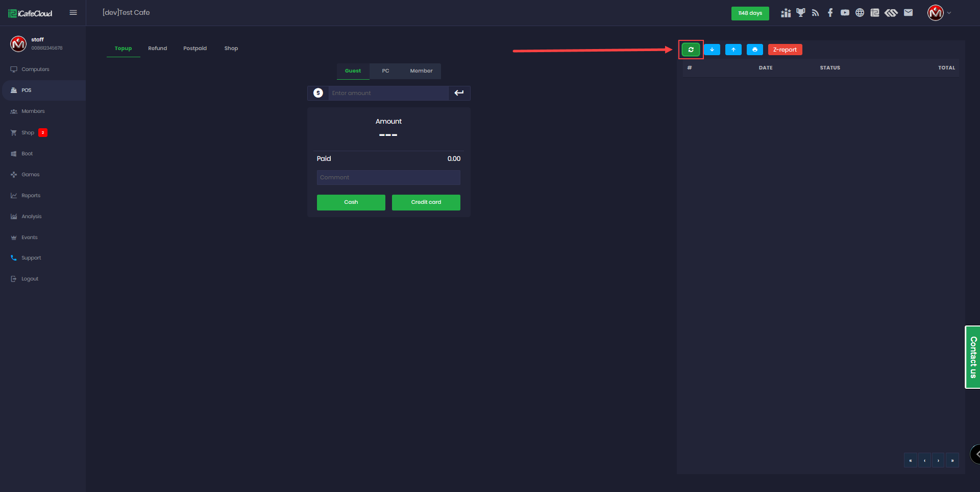This screenshot has height=492, width=980.
Task: Click the mail envelope icon
Action: click(x=908, y=13)
